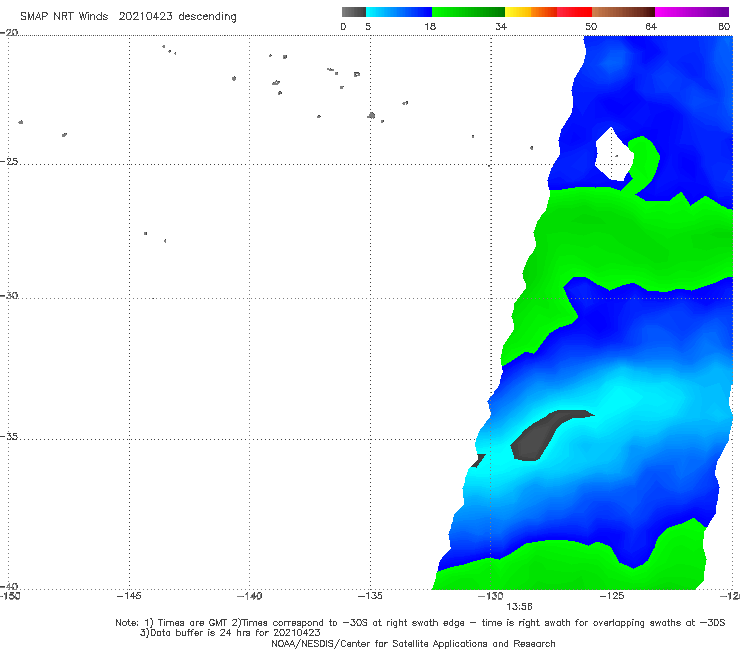Pick the red end of the 34–50 color bar segment
Screen dimensions: 740x650
tap(575, 12)
